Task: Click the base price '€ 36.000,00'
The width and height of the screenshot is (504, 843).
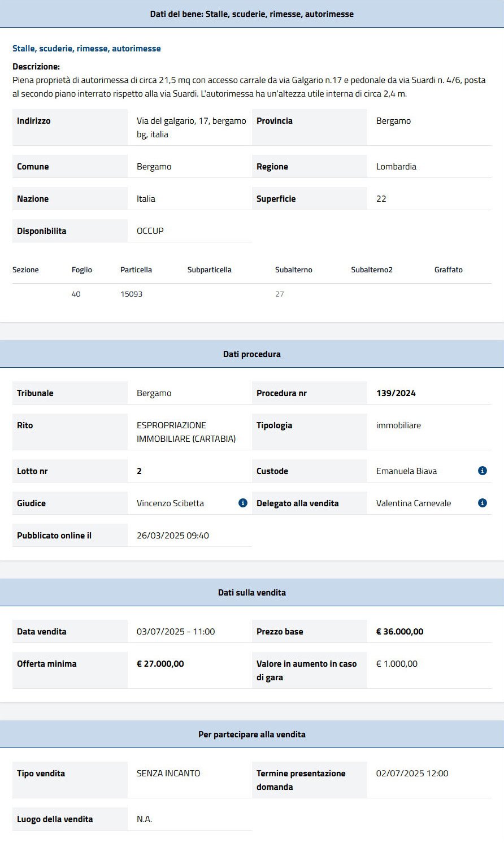Action: (x=399, y=632)
